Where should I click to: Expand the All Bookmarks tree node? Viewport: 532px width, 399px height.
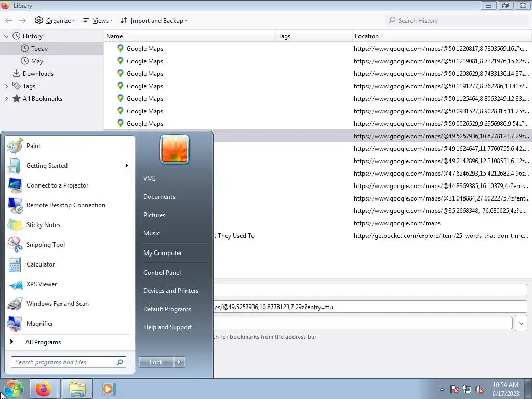pos(6,99)
